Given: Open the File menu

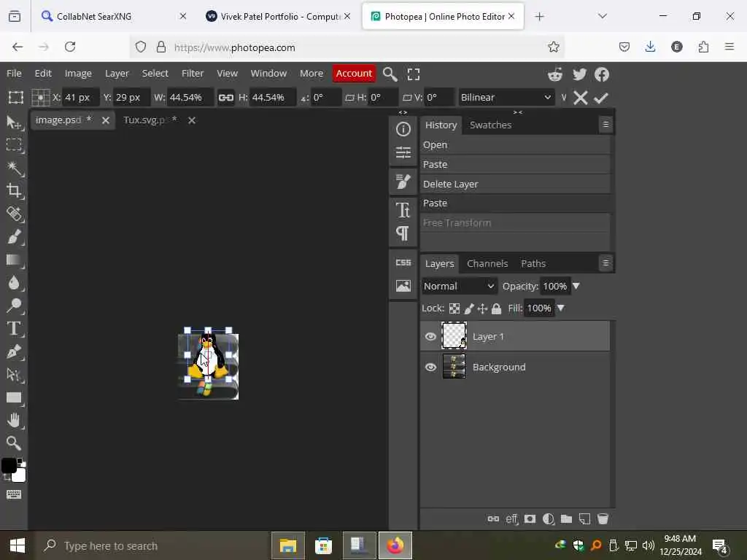Looking at the screenshot, I should 14,74.
